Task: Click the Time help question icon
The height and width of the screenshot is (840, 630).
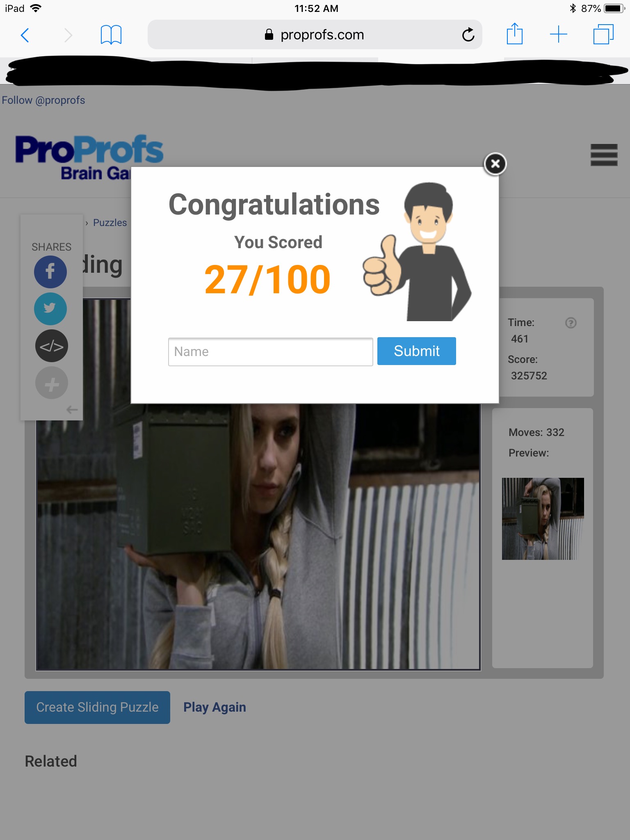Action: click(x=571, y=323)
